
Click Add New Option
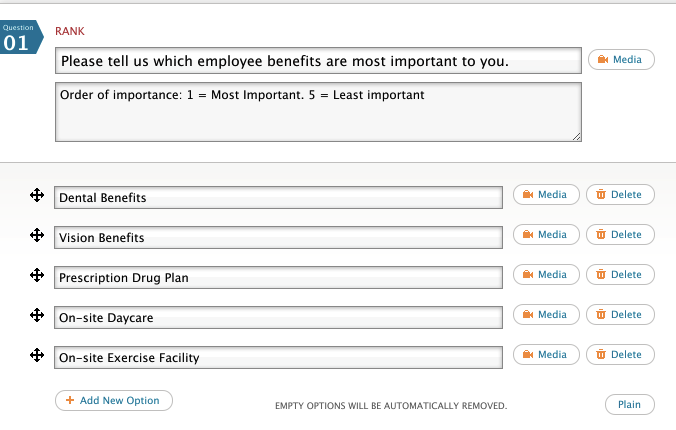tap(113, 400)
